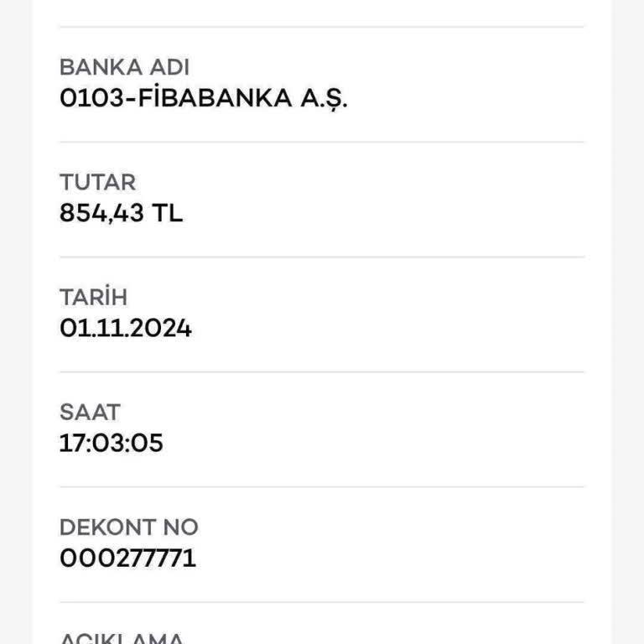Click the divider between bank name and TUTAR
The width and height of the screenshot is (644, 644).
[x=322, y=142]
